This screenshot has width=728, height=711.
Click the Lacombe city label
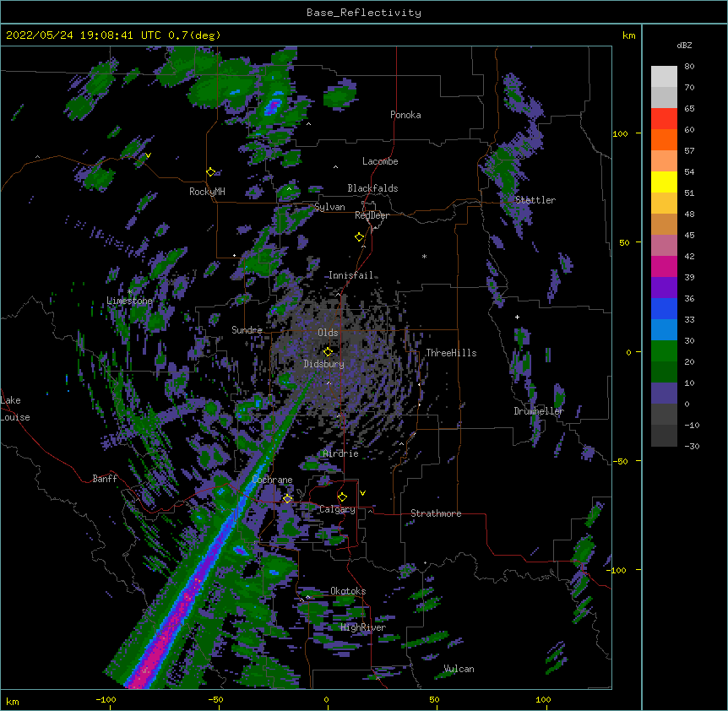380,161
